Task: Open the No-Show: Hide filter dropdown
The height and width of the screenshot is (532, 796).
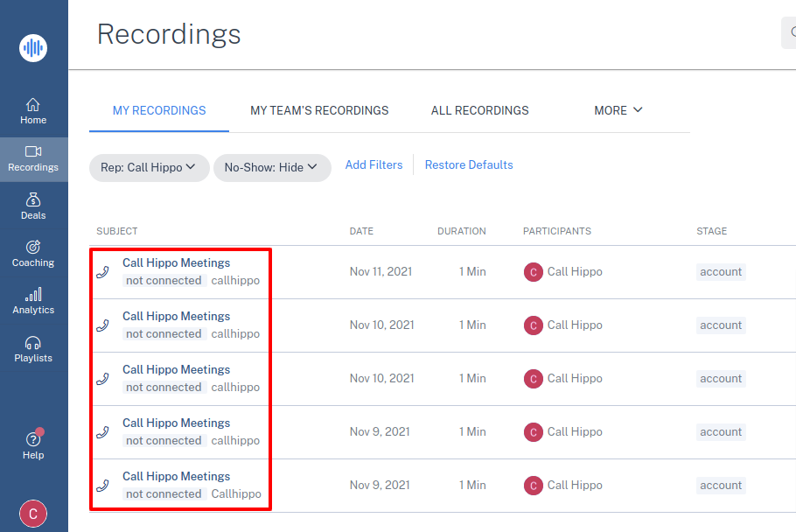Action: pyautogui.click(x=272, y=167)
